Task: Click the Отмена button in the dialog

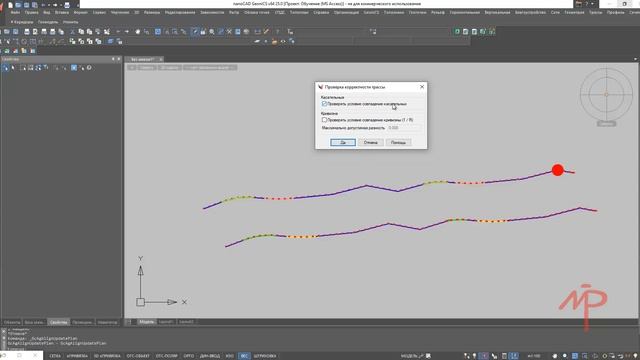Action: tap(371, 142)
